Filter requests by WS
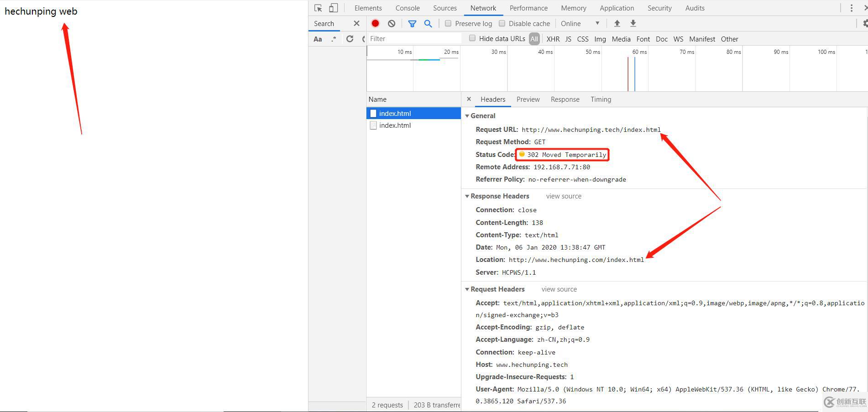This screenshot has height=412, width=868. coord(678,39)
